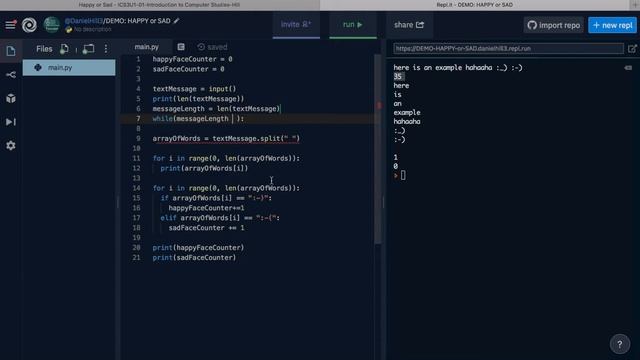
Task: Click line 6 messageLength assignment
Action: point(216,109)
